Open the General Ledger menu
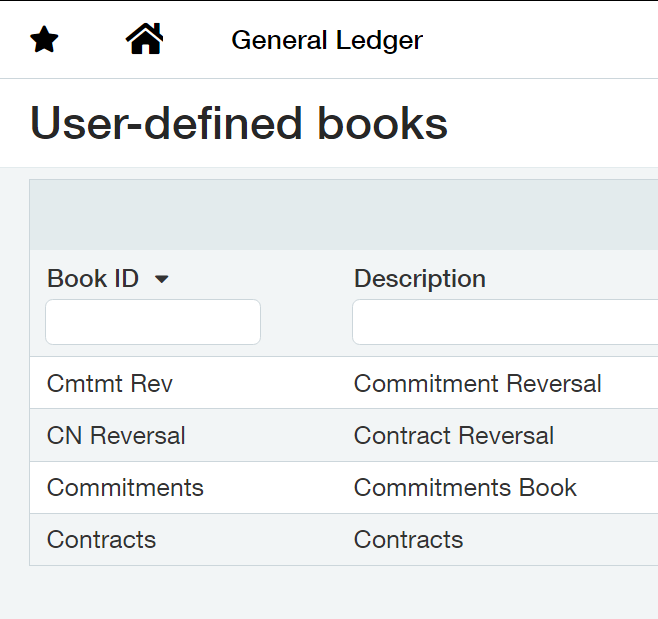 (x=327, y=40)
